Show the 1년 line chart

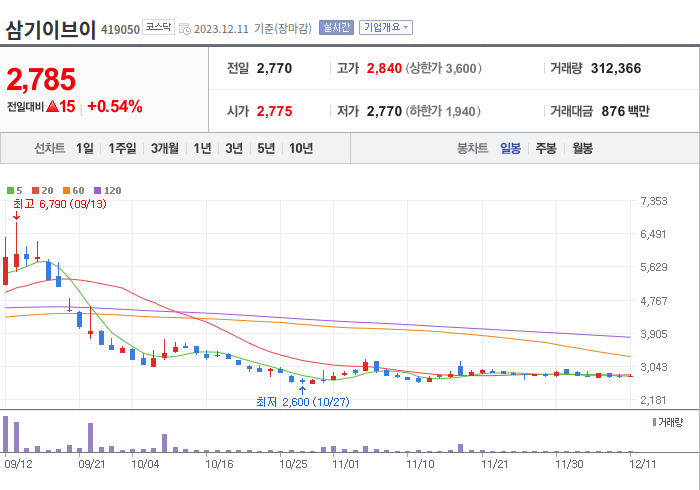(x=202, y=148)
